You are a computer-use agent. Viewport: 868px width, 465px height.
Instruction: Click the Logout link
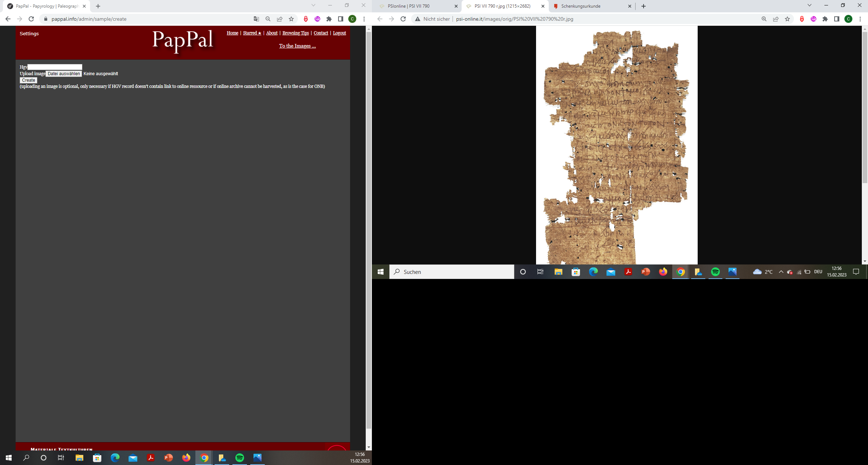click(x=340, y=33)
